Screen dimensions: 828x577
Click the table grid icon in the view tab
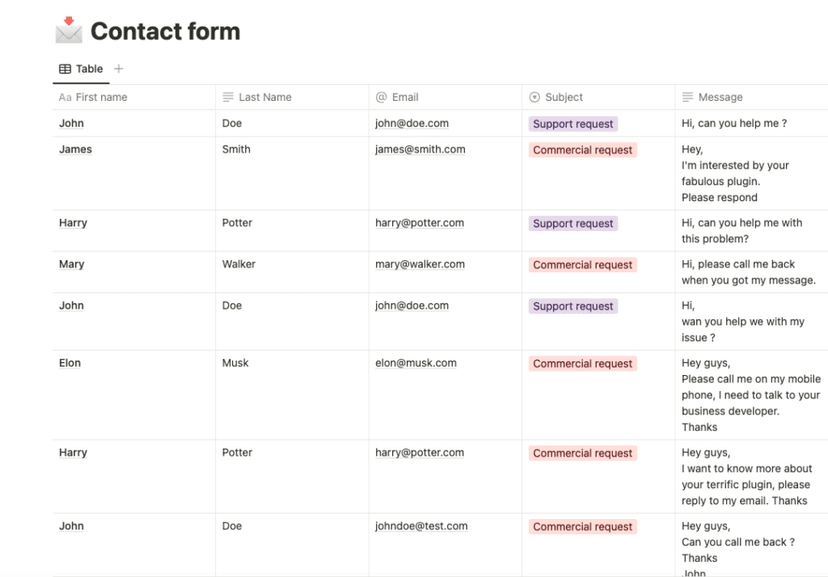pos(65,69)
